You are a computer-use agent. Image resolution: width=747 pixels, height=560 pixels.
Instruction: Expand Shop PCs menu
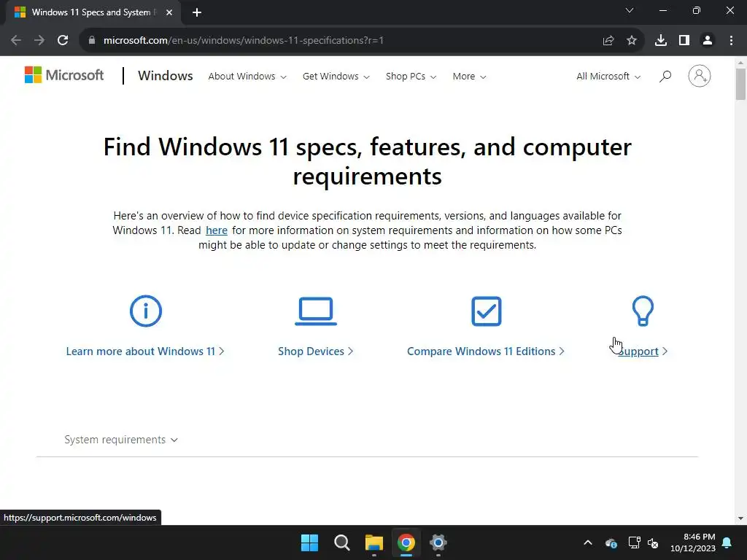(411, 76)
